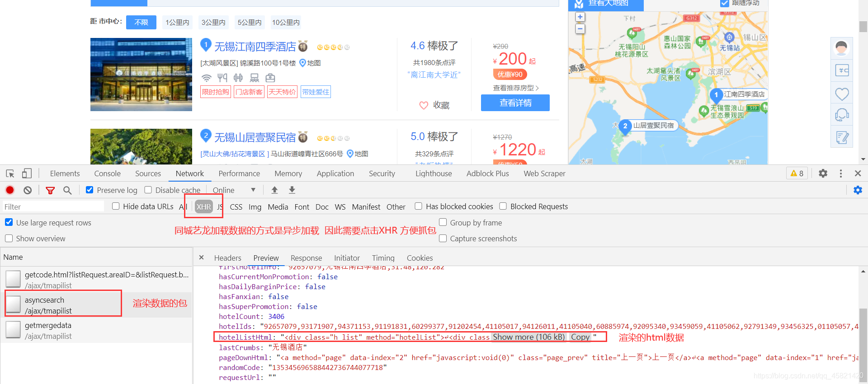Open Response tab of request
Image resolution: width=868 pixels, height=384 pixels.
pyautogui.click(x=306, y=258)
